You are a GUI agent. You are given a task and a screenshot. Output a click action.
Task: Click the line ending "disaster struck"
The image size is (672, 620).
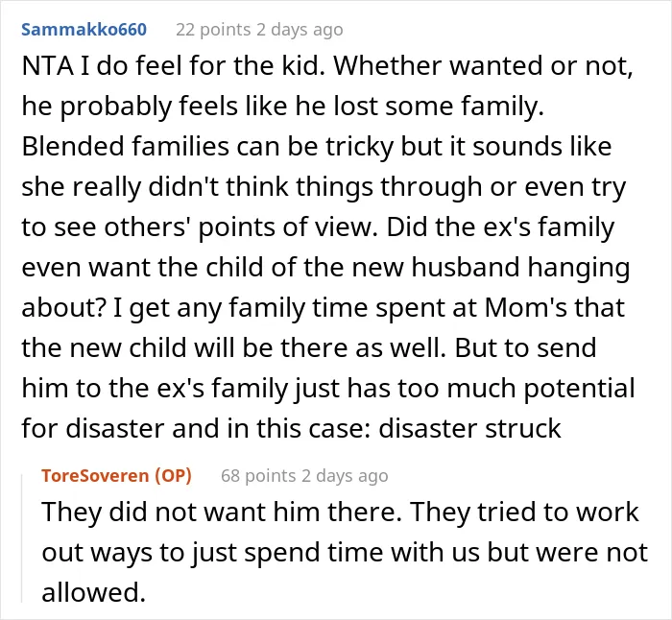(x=291, y=428)
